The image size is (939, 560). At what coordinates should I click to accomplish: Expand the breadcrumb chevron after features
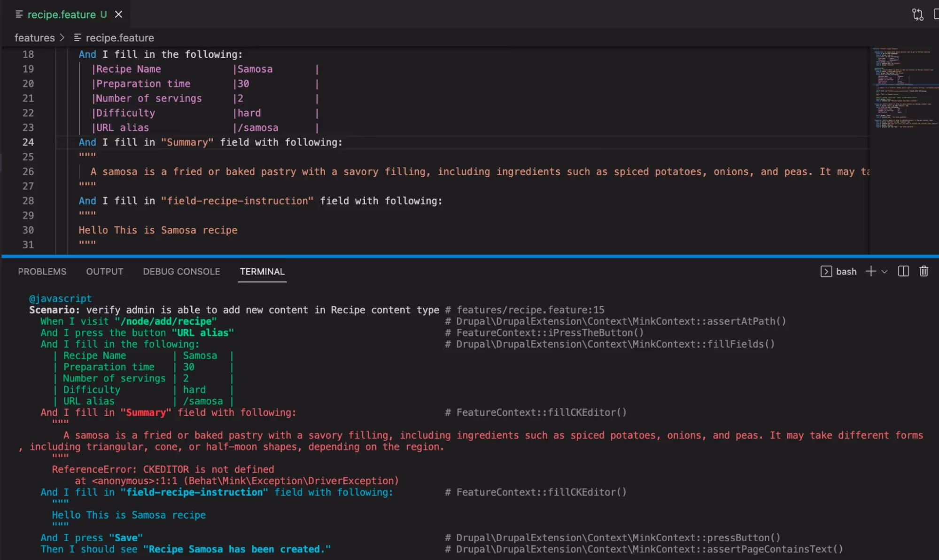coord(62,38)
